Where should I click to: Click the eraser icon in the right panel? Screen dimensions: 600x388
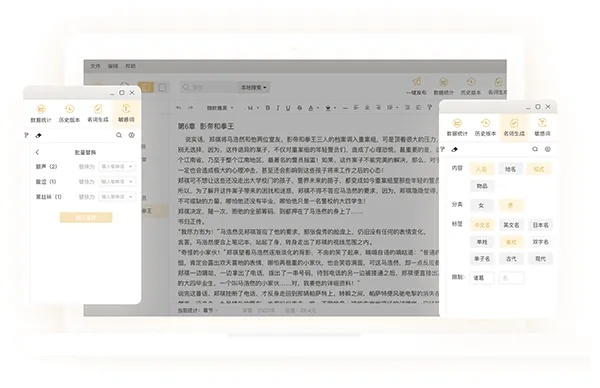coord(455,149)
